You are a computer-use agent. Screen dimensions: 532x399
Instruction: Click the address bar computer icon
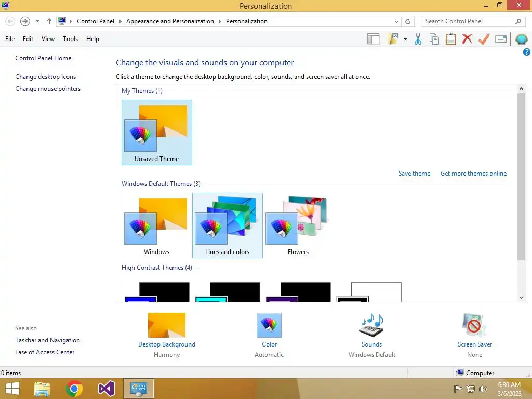62,21
